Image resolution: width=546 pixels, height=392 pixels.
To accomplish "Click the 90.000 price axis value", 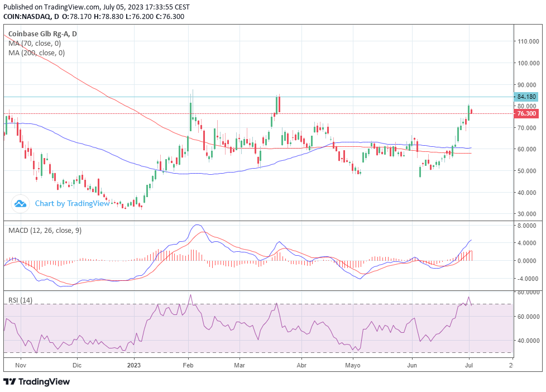I will click(527, 85).
